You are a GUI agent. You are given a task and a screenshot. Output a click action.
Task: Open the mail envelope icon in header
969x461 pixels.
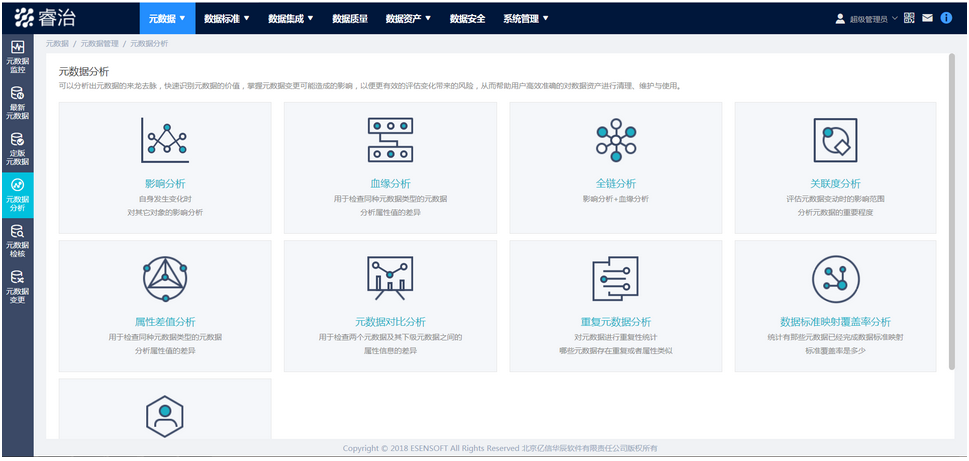pos(927,18)
